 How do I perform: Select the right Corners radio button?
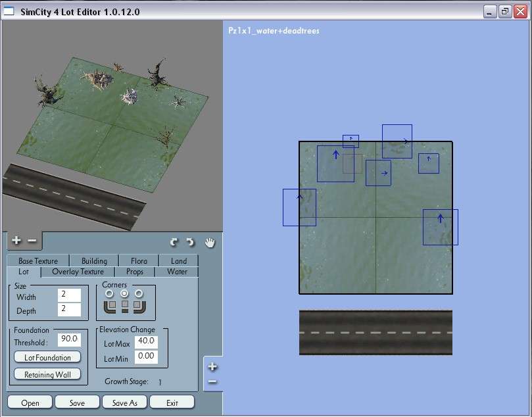tap(139, 293)
